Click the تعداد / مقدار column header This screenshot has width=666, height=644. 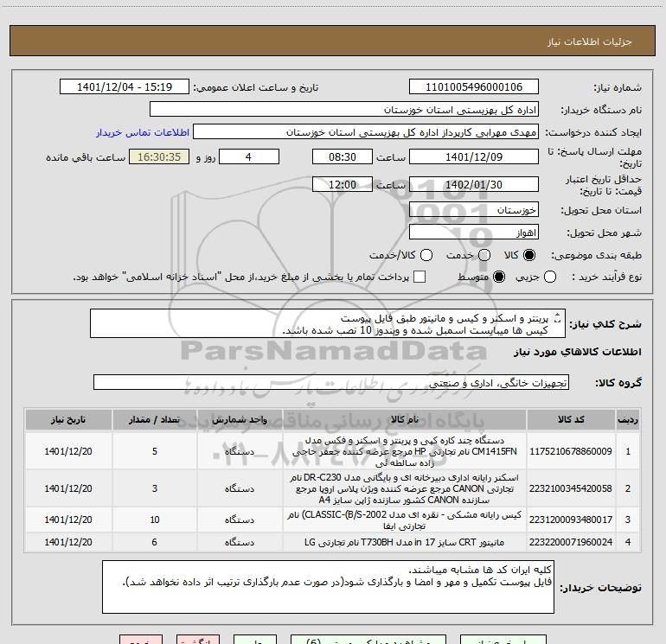pos(155,420)
